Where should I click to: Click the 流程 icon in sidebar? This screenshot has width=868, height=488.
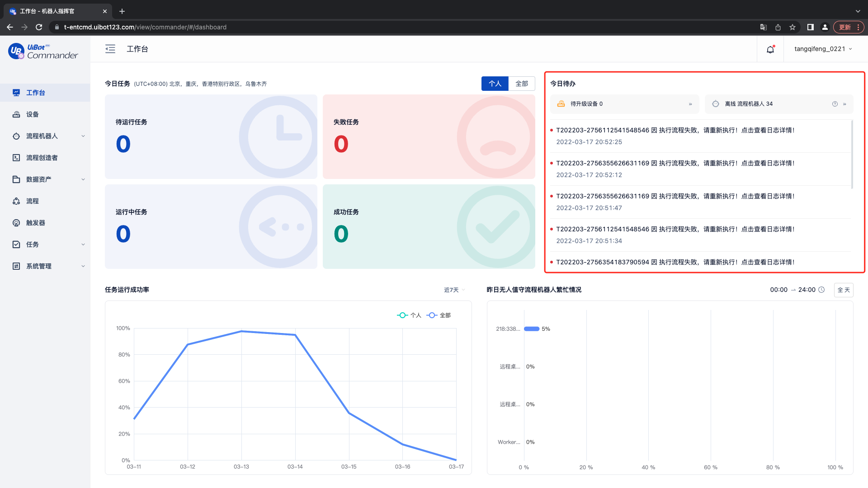click(x=16, y=201)
